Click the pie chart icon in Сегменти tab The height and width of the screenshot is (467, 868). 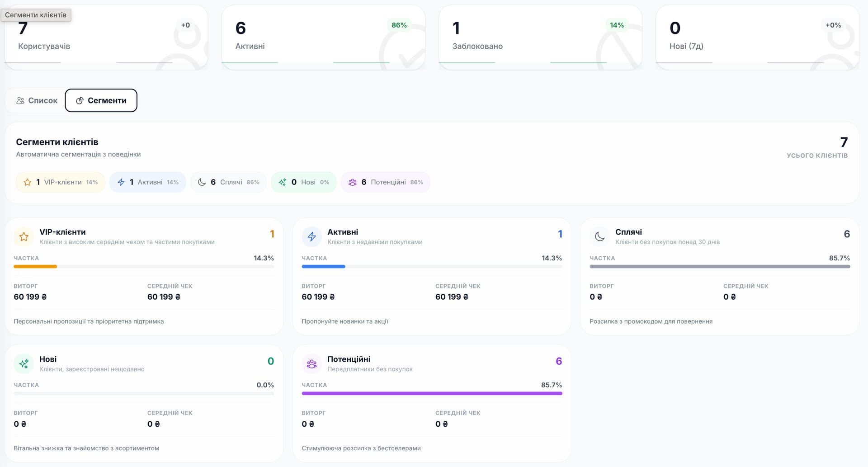click(x=80, y=100)
